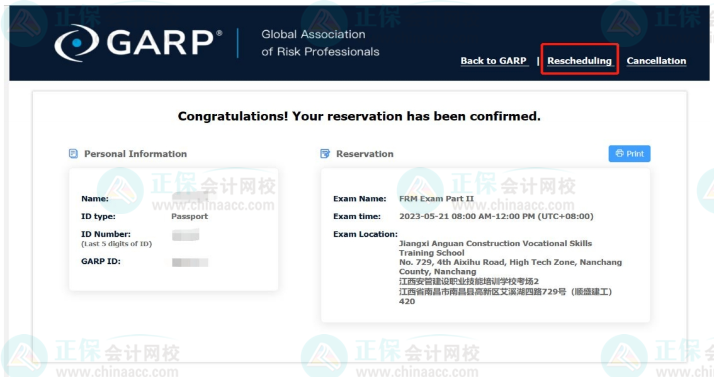Click the Passport ID type value
This screenshot has height=377, width=714.
click(x=189, y=216)
